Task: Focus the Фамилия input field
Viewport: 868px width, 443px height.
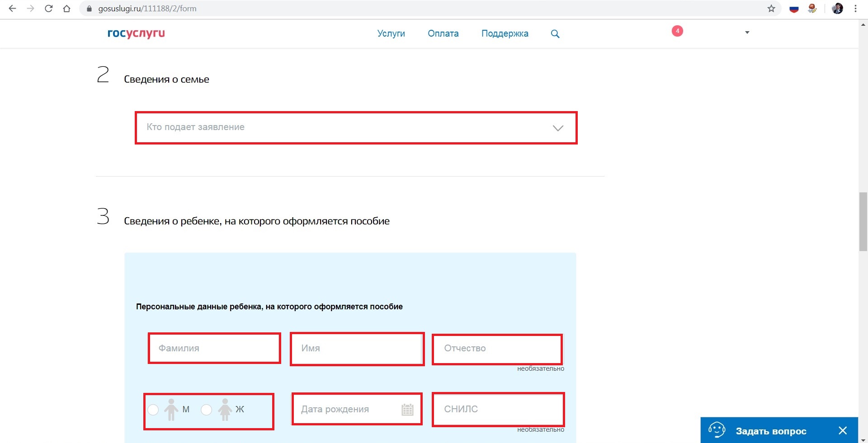Action: [214, 348]
